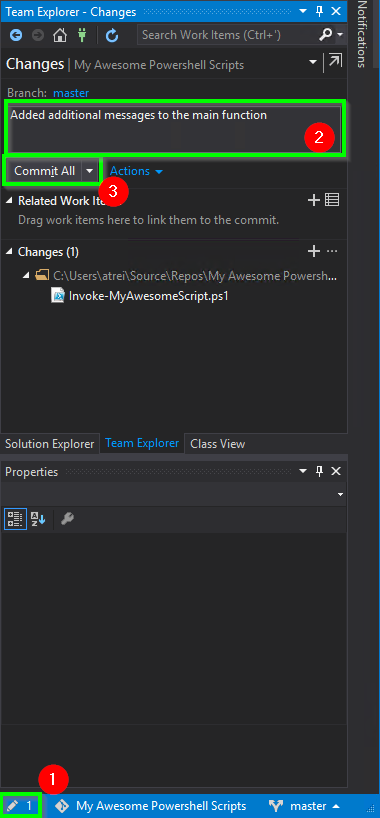
Task: Open the search options dropdown arrow
Action: point(340,35)
